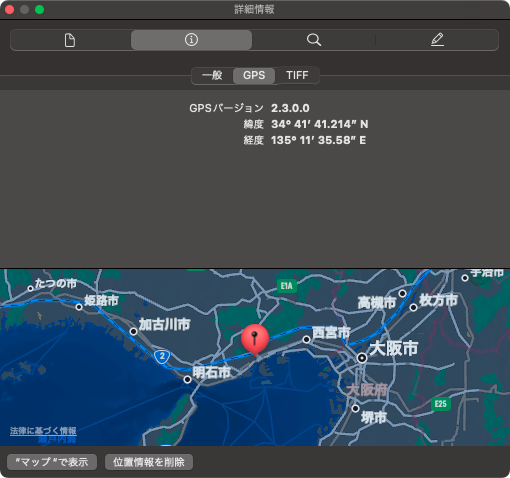Select the info circle inspector icon
510x478 pixels.
191,40
